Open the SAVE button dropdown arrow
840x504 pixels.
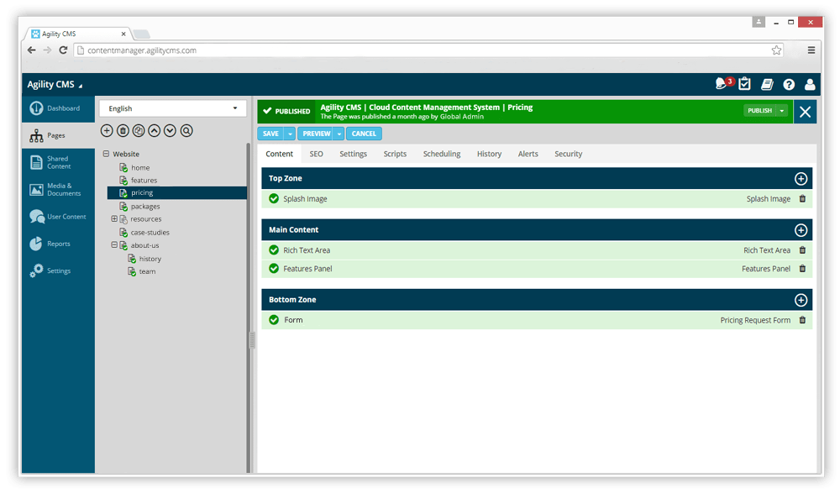[x=289, y=134]
